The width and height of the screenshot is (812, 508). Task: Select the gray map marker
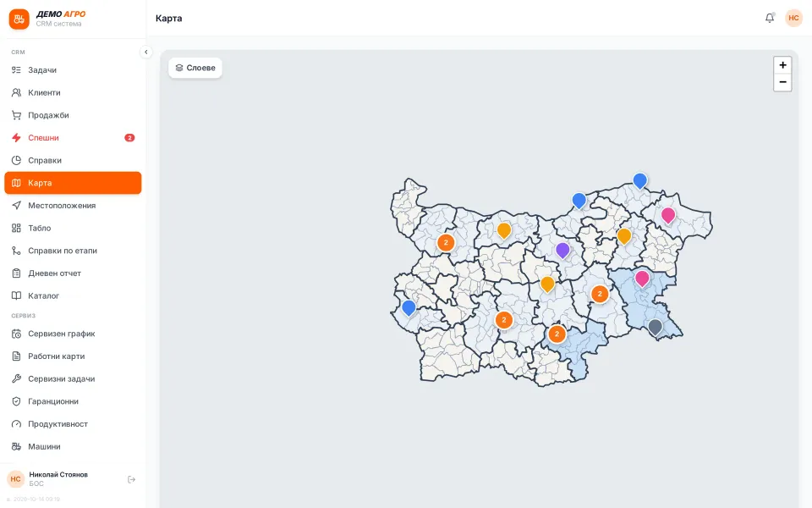tap(655, 328)
